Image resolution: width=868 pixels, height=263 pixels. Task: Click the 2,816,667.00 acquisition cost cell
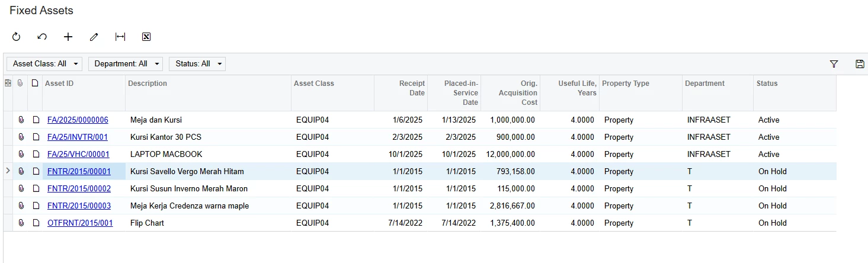point(510,206)
